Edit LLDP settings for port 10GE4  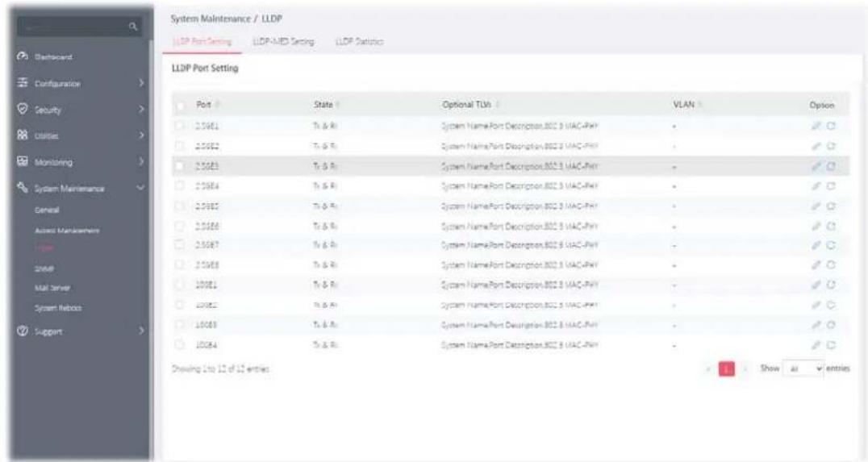pos(816,345)
